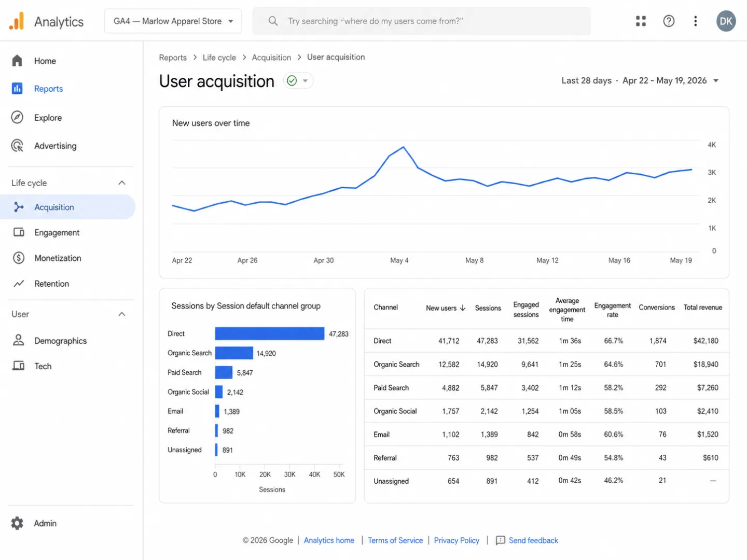This screenshot has width=747, height=560.
Task: Click the $42,180 revenue value
Action: point(706,341)
